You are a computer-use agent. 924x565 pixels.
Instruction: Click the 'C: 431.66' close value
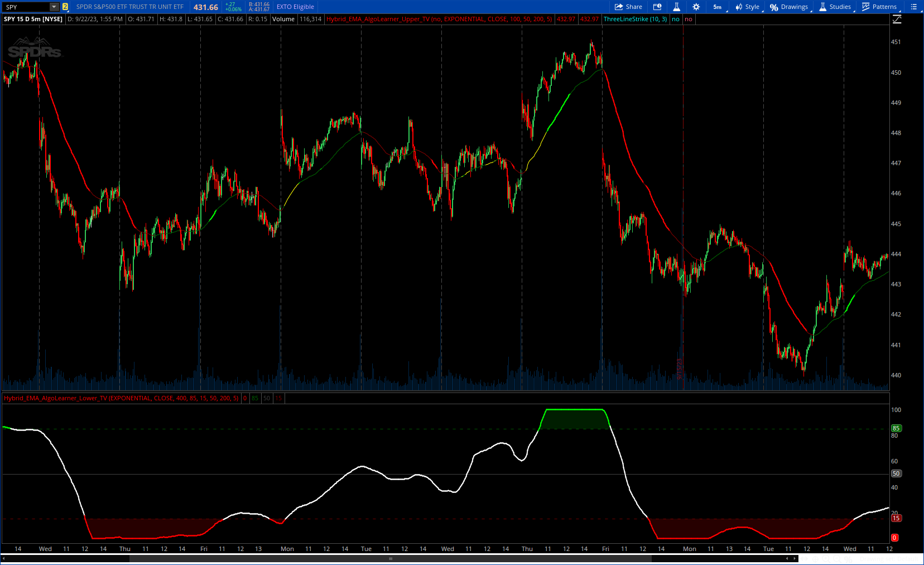pyautogui.click(x=230, y=19)
